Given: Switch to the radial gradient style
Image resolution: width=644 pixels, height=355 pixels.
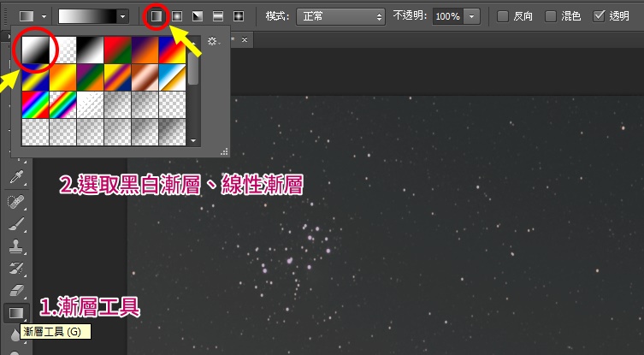Looking at the screenshot, I should click(x=176, y=16).
